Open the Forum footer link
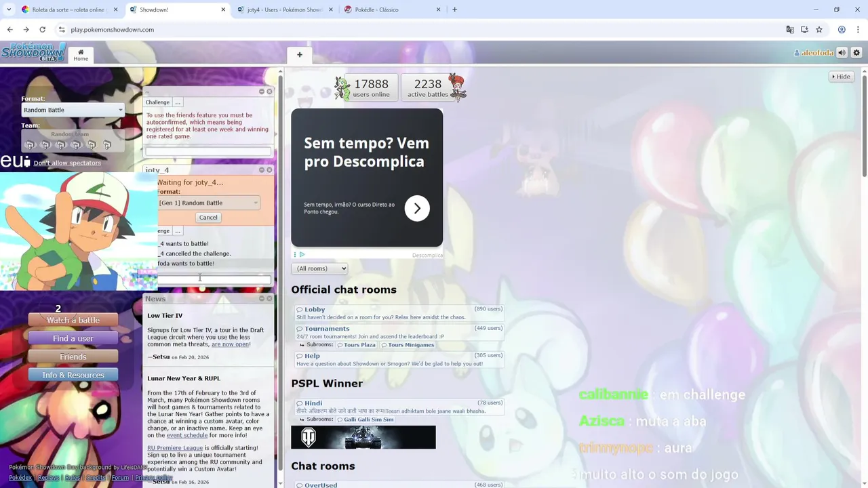Image resolution: width=868 pixels, height=488 pixels. (x=120, y=478)
